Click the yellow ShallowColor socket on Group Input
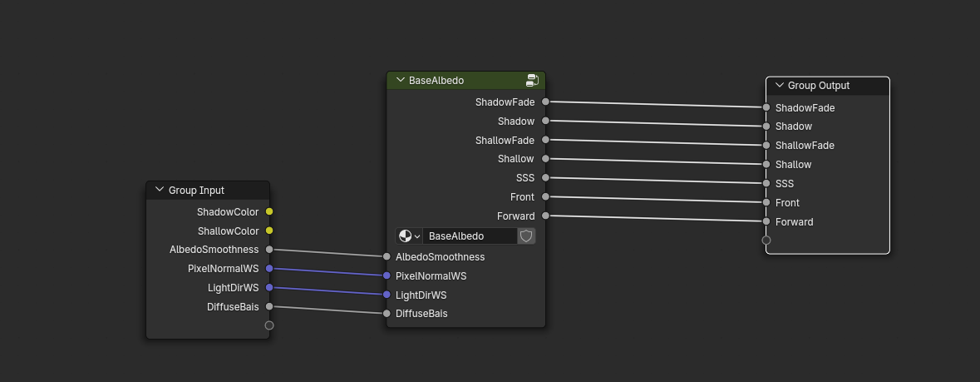 coord(269,231)
